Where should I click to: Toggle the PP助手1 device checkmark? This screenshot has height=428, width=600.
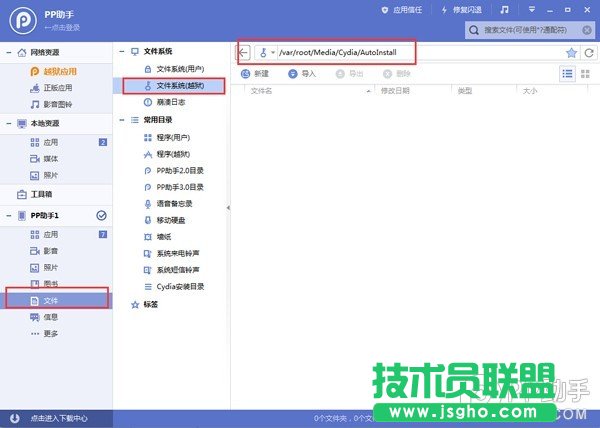point(101,215)
